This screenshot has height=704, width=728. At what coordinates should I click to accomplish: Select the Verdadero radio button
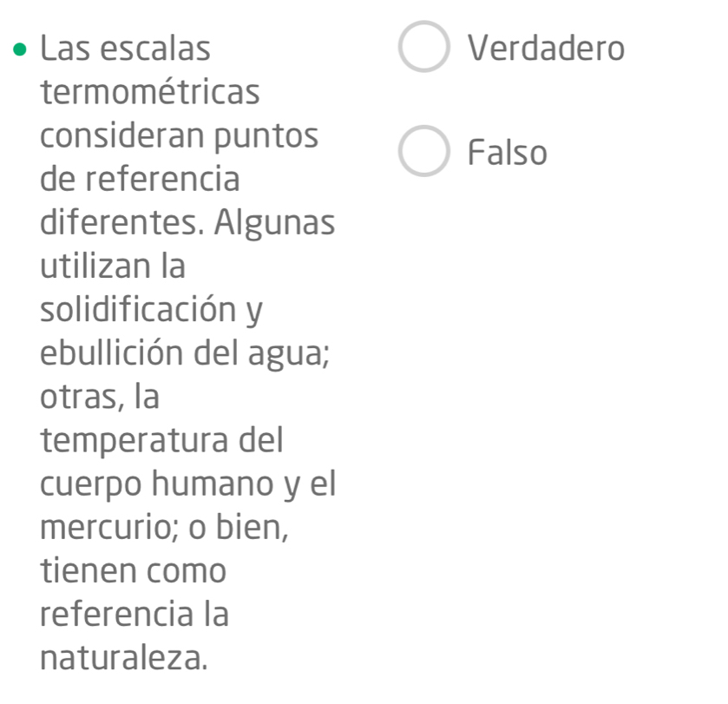(423, 48)
